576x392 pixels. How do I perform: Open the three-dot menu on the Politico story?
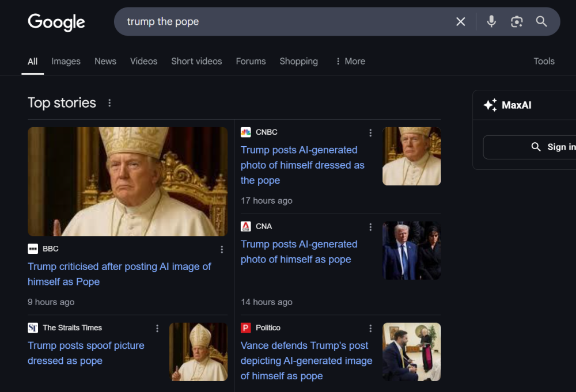370,328
